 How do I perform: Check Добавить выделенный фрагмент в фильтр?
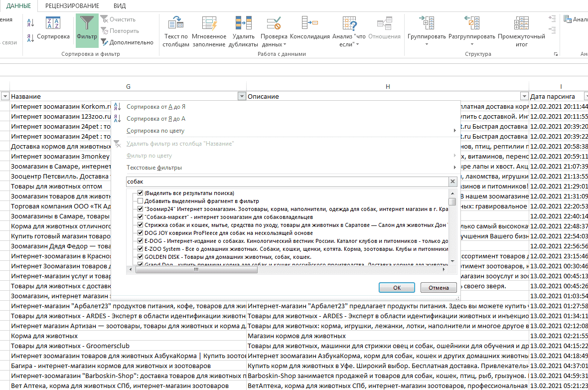click(140, 201)
